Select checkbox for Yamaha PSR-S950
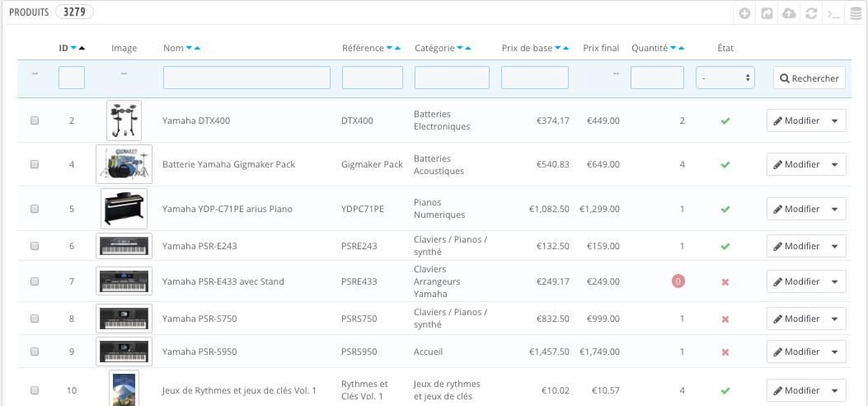This screenshot has height=406, width=868. (x=35, y=352)
